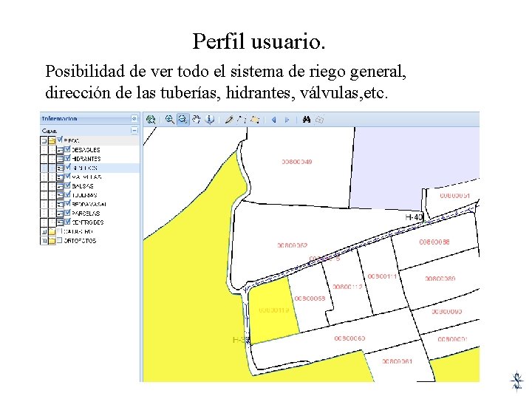This screenshot has height=399, width=532.
Task: Select the HIDRANTES layer name
Action: 86,159
